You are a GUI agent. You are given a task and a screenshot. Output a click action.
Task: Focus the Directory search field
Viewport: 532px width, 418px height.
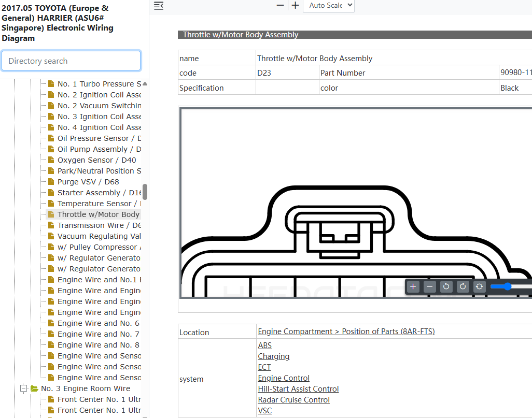coord(71,61)
